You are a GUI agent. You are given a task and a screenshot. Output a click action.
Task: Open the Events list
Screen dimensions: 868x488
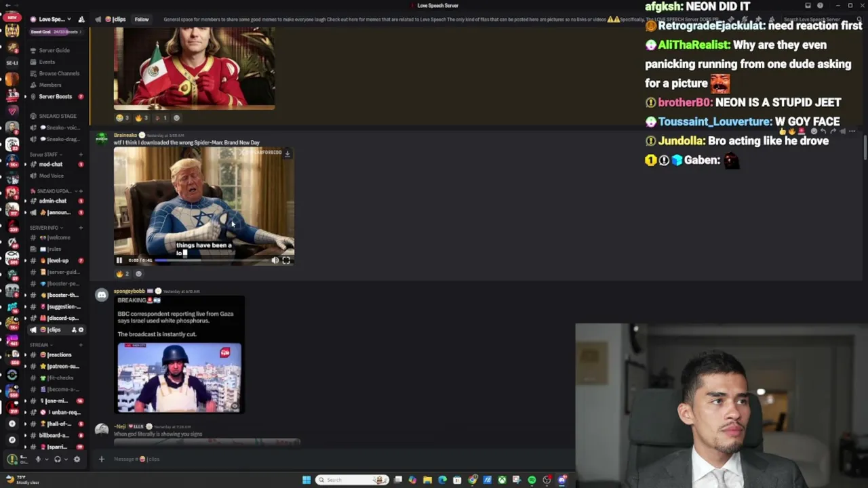pyautogui.click(x=47, y=62)
